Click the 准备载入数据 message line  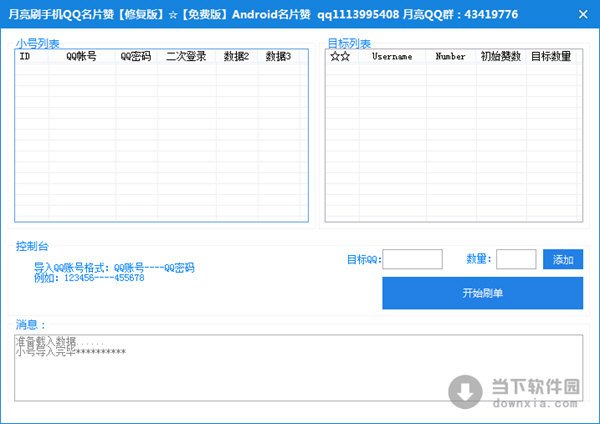[x=60, y=341]
